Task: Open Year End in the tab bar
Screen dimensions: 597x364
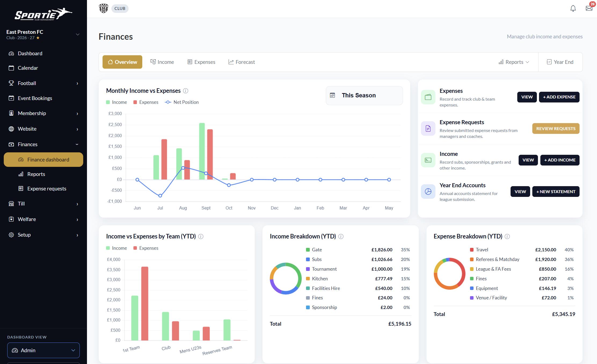Action: point(560,62)
